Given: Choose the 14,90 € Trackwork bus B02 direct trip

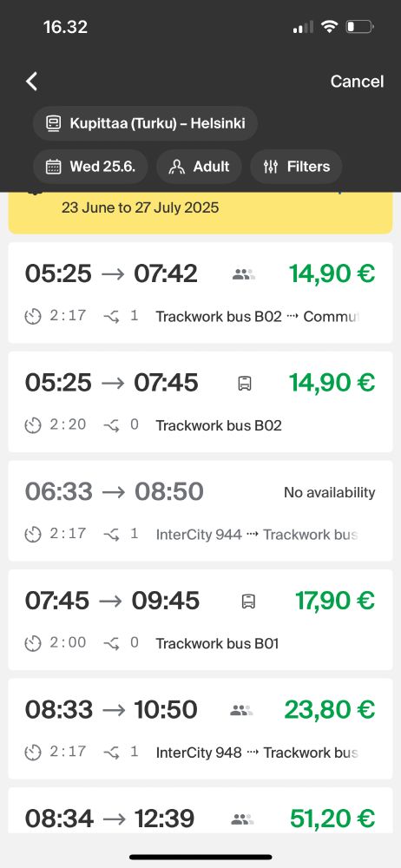Looking at the screenshot, I should pos(200,401).
